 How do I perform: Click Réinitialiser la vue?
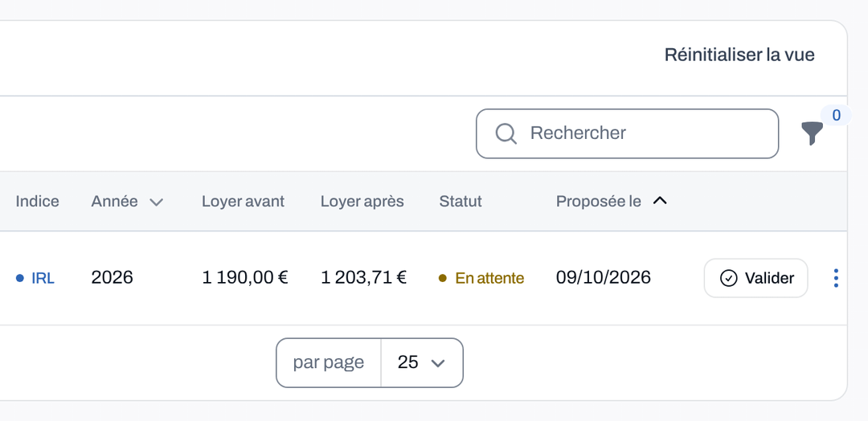tap(739, 55)
